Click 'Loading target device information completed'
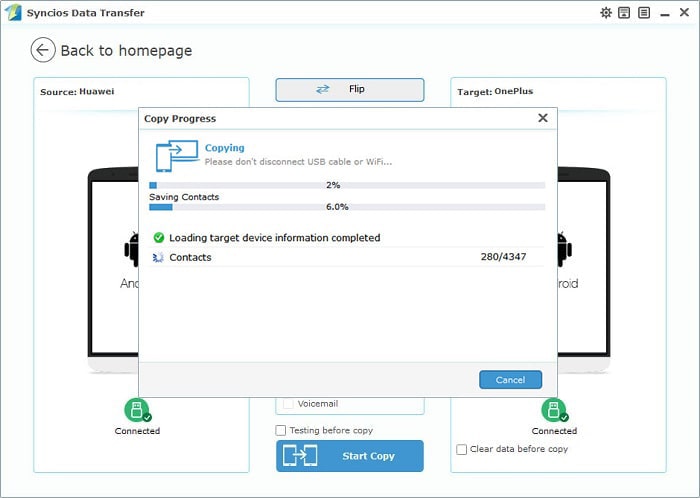 click(275, 238)
